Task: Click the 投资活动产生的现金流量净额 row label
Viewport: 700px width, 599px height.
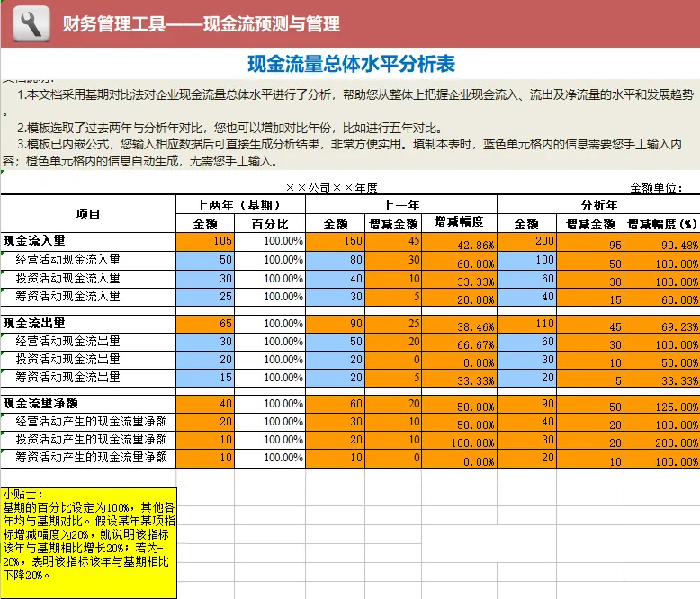Action: coord(92,440)
